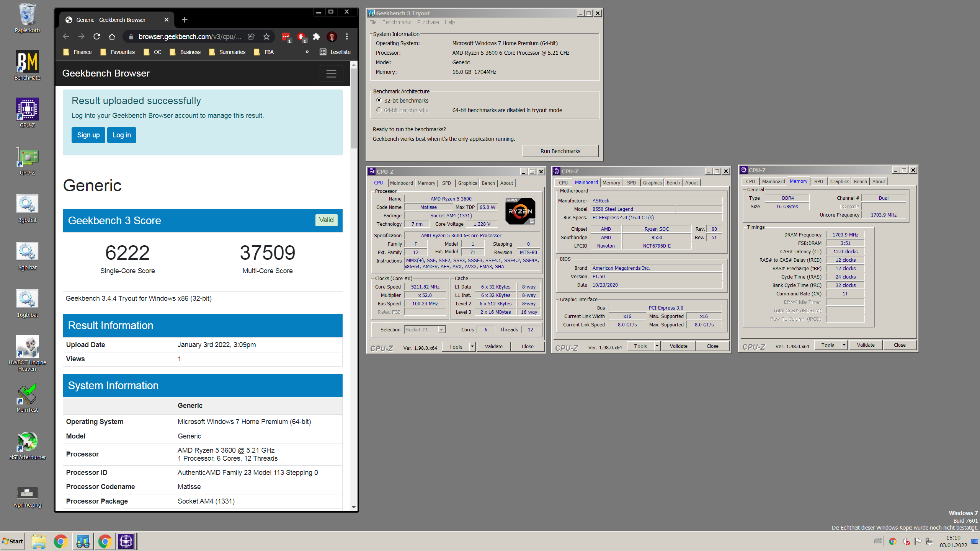Bookmark this page with the star icon
980x551 pixels.
(x=266, y=36)
